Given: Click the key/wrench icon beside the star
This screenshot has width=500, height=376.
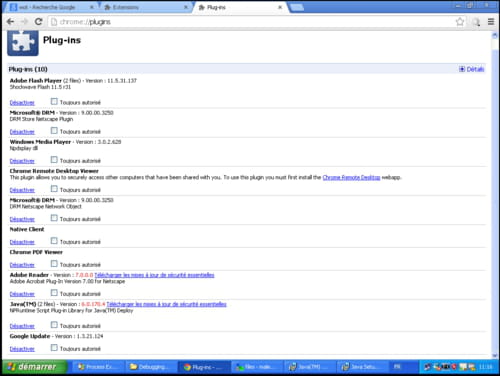Looking at the screenshot, I should pyautogui.click(x=476, y=22).
